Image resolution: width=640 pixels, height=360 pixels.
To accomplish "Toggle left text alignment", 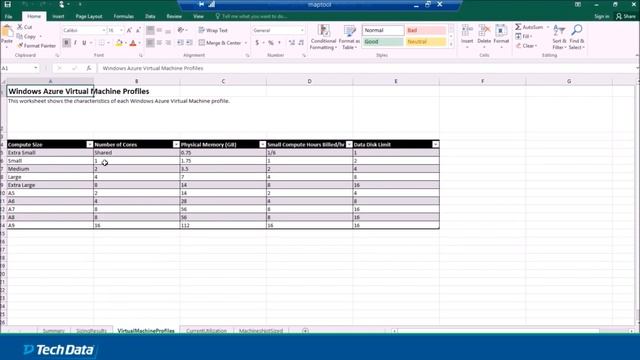I will pos(150,43).
